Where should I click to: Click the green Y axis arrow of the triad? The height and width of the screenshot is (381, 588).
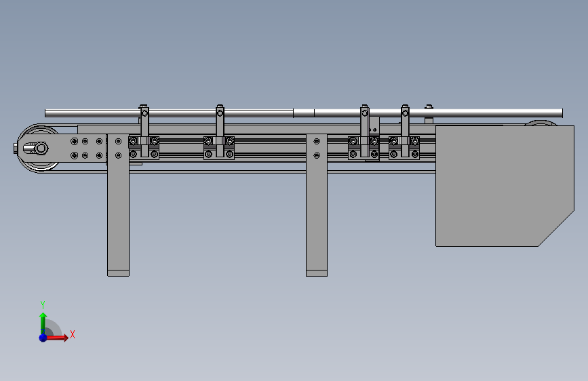[x=43, y=323]
